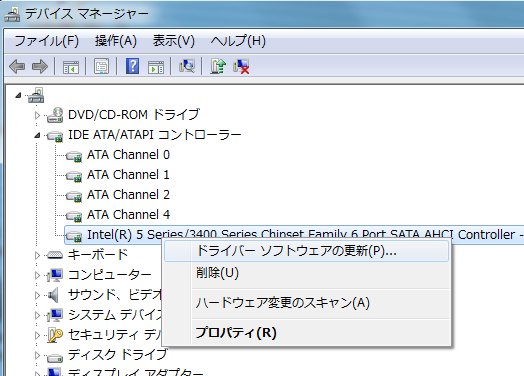Choose プロパティ(R) from context menu
This screenshot has width=524, height=376.
click(x=306, y=333)
